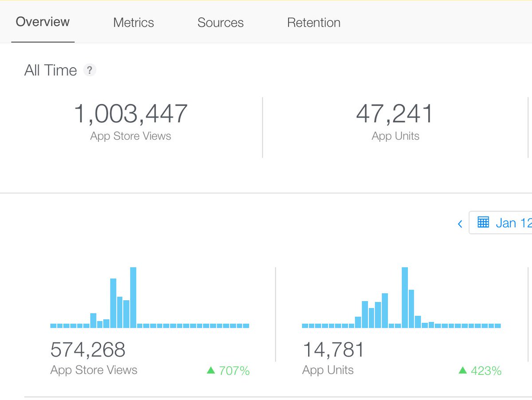Image resolution: width=532 pixels, height=400 pixels.
Task: Click the green up arrow beside 423%
Action: pyautogui.click(x=463, y=371)
